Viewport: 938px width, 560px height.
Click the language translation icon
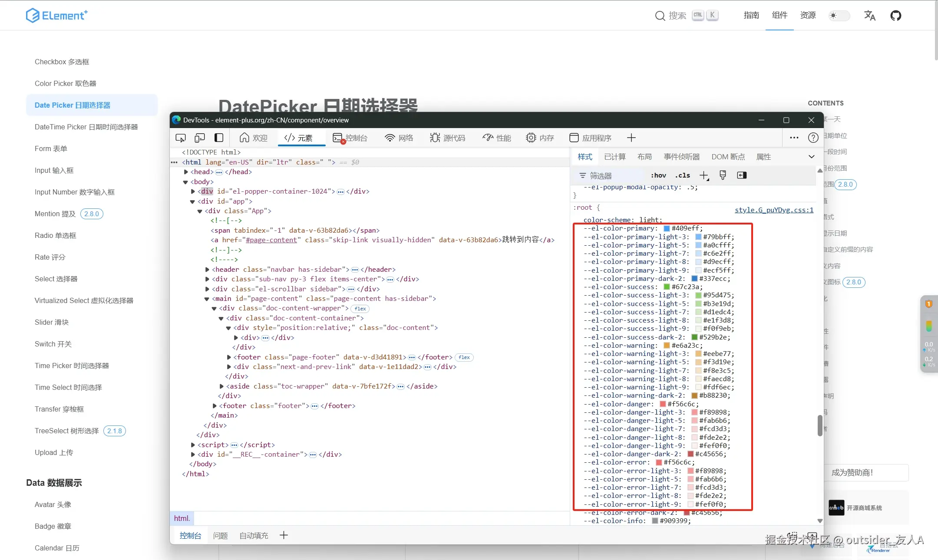(869, 16)
